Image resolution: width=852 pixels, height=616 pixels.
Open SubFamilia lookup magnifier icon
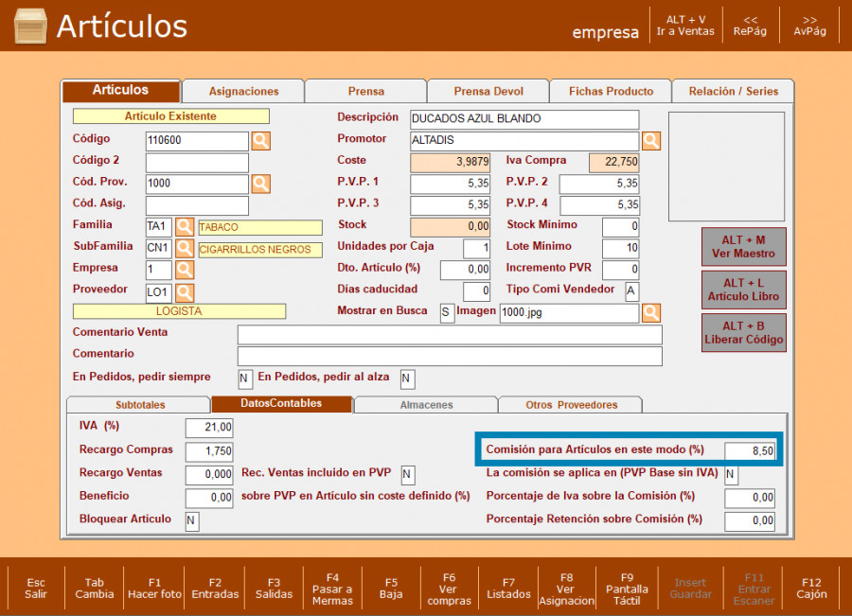(185, 249)
